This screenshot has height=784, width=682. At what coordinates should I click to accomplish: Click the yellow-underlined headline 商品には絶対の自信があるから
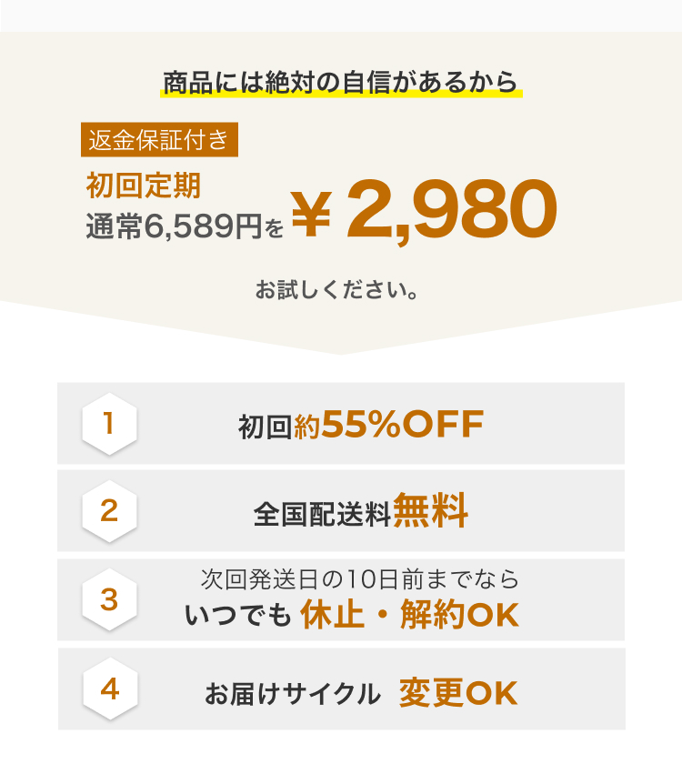[x=341, y=83]
